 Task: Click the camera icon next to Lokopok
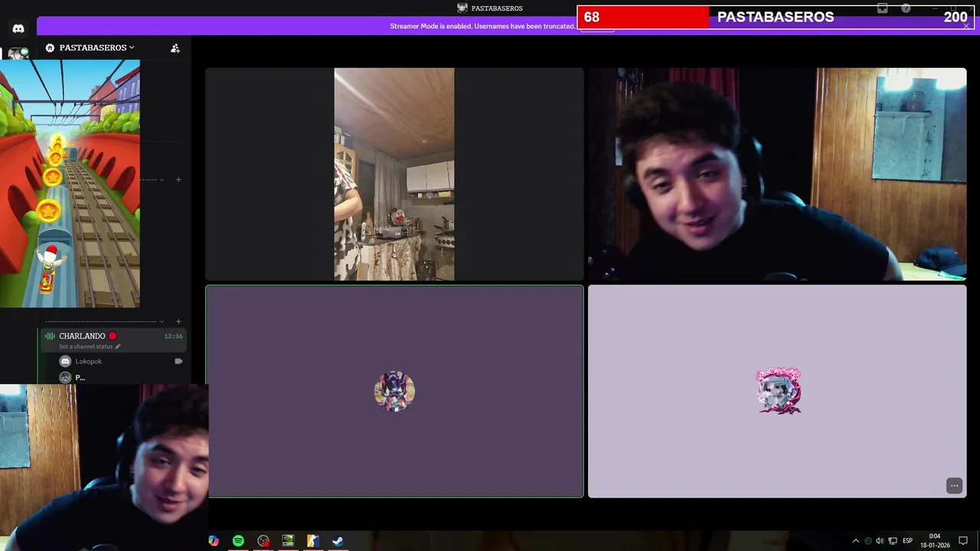pos(178,361)
